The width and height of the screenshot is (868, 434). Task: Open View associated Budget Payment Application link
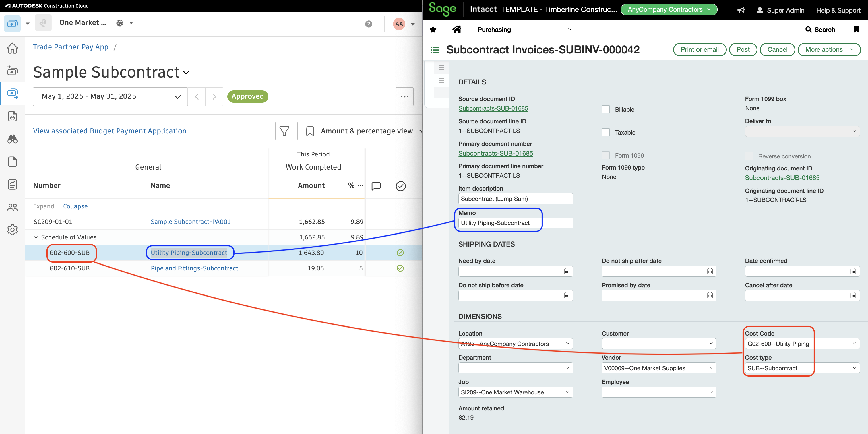coord(110,131)
